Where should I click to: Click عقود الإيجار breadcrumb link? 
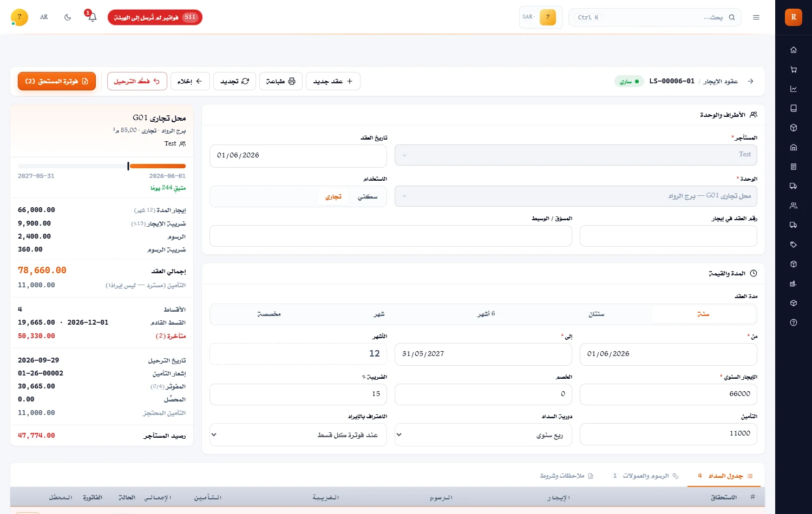[721, 81]
